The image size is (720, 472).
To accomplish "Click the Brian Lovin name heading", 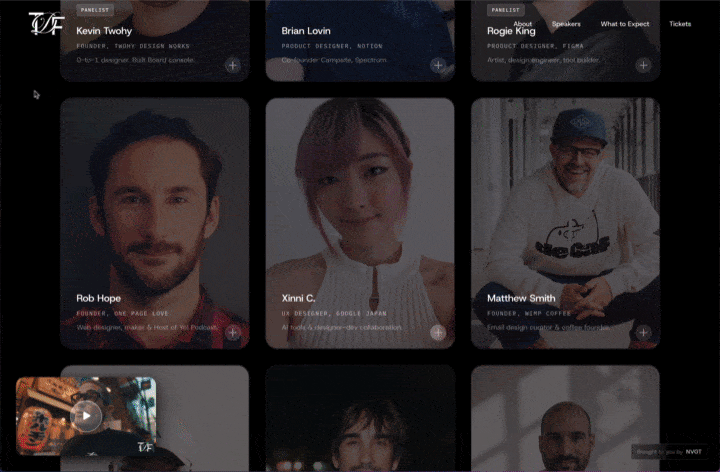I will (x=306, y=31).
